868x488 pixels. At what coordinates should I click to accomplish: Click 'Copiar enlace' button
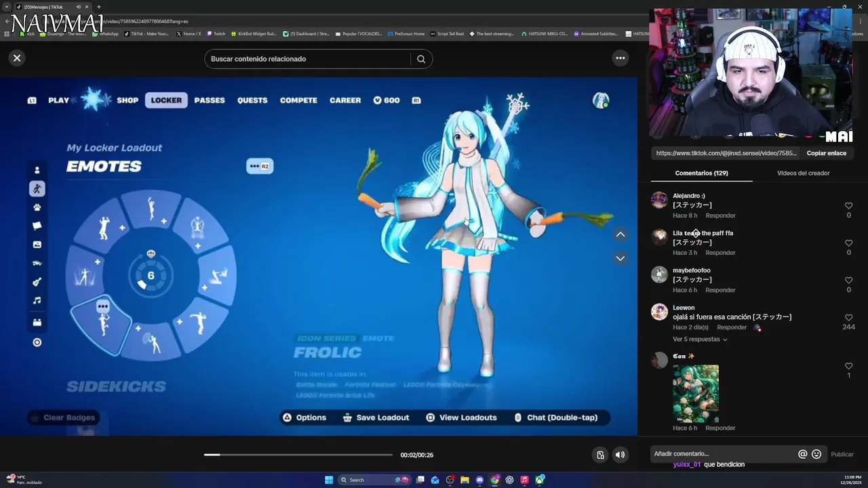pyautogui.click(x=827, y=153)
